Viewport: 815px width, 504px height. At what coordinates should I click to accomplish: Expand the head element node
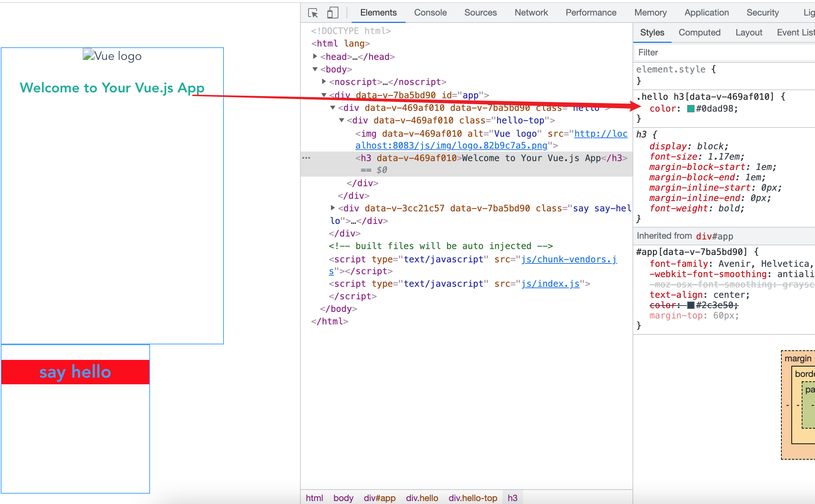[x=315, y=57]
